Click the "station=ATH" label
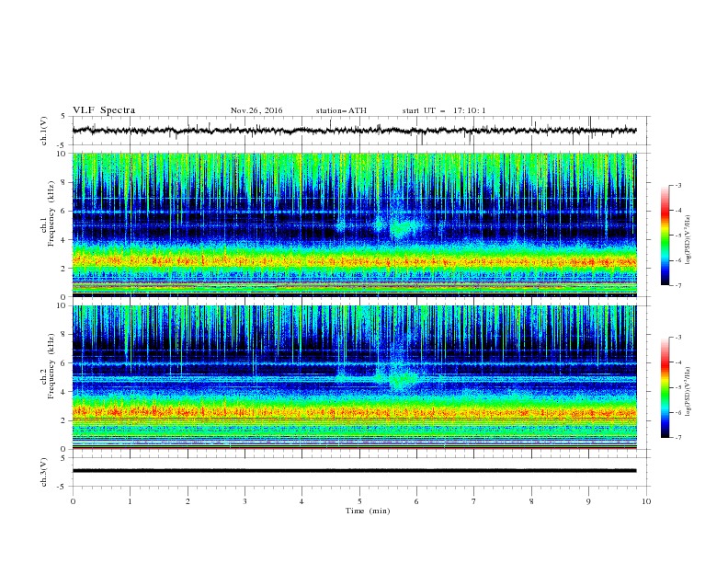Viewport: 728px width, 563px height. pos(341,110)
